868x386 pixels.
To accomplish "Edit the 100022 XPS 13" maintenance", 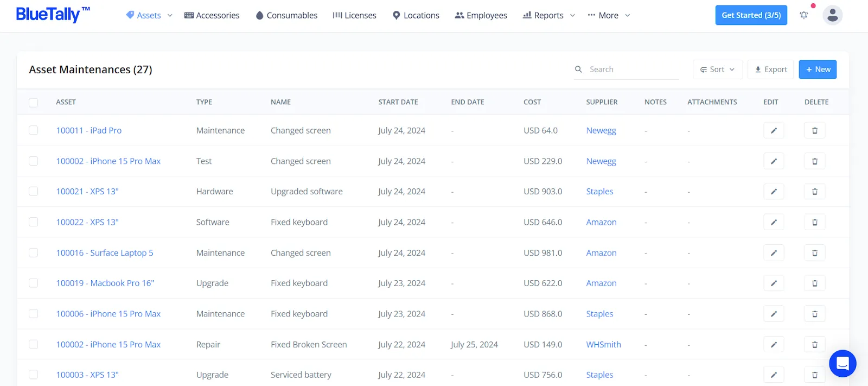I will pos(774,222).
